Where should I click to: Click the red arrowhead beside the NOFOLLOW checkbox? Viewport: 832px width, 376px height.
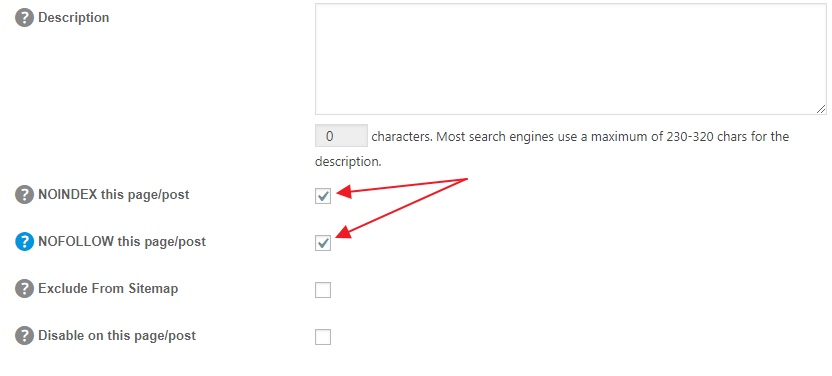pos(344,233)
